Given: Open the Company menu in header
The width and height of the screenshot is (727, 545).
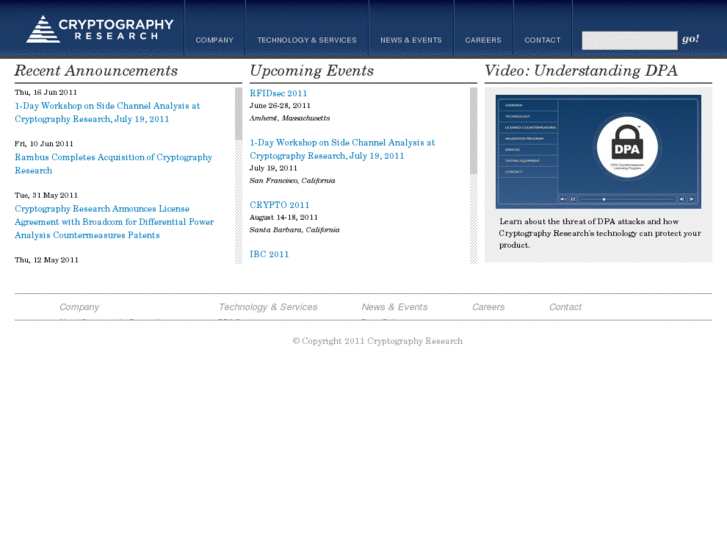Looking at the screenshot, I should [214, 40].
